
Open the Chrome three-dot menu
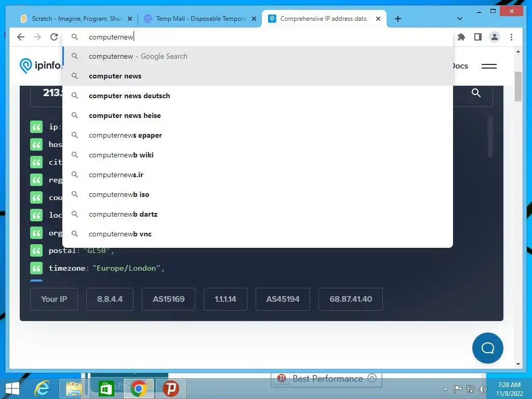coord(511,37)
